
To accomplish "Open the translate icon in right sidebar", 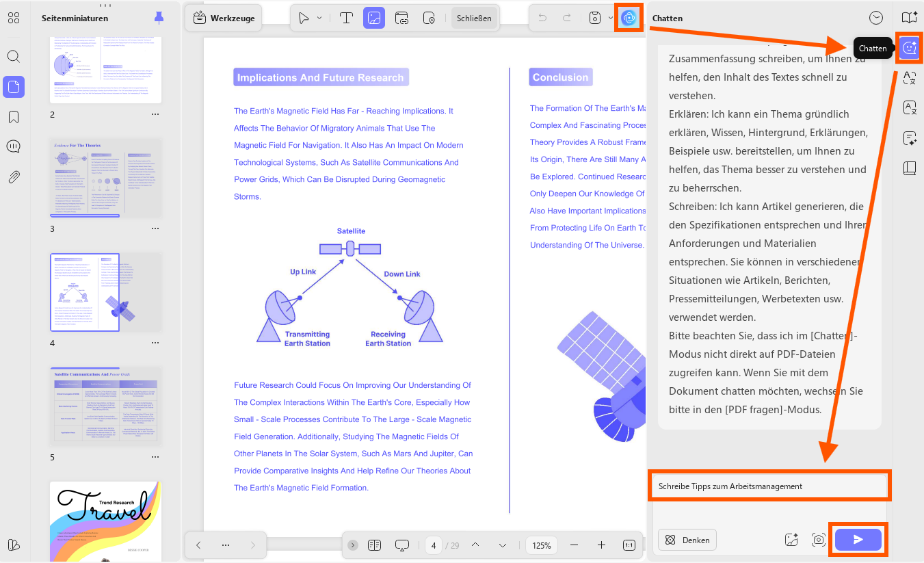I will click(909, 78).
